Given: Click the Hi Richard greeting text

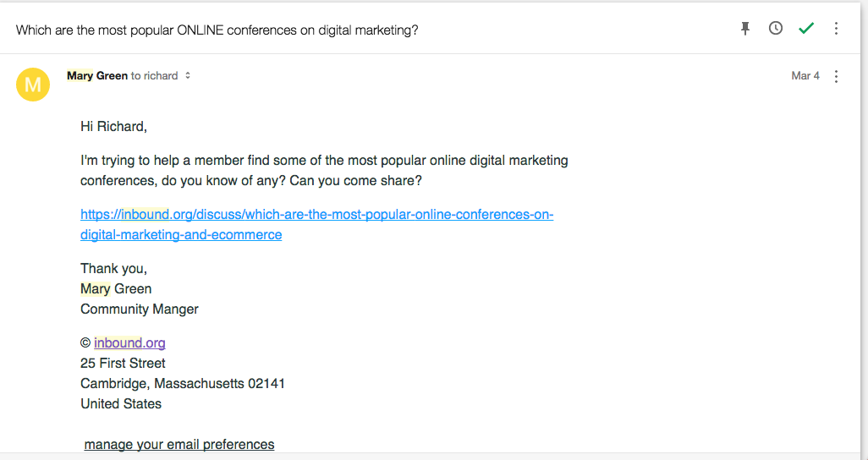Looking at the screenshot, I should (x=113, y=127).
